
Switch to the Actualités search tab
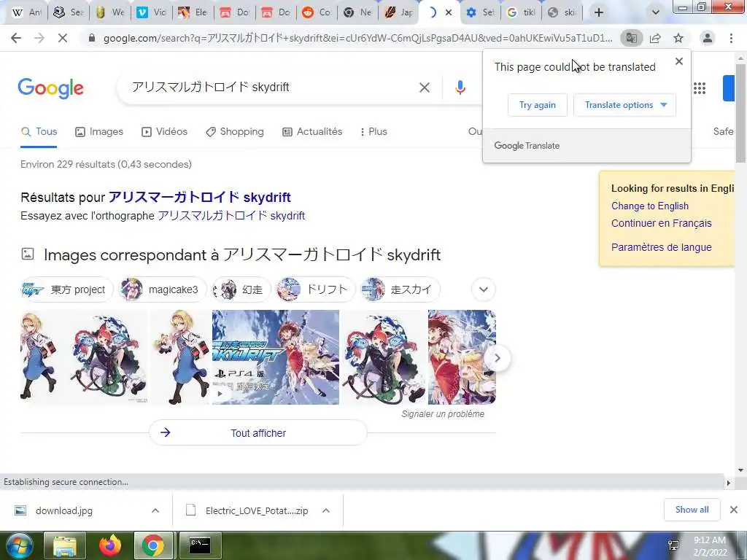[312, 132]
